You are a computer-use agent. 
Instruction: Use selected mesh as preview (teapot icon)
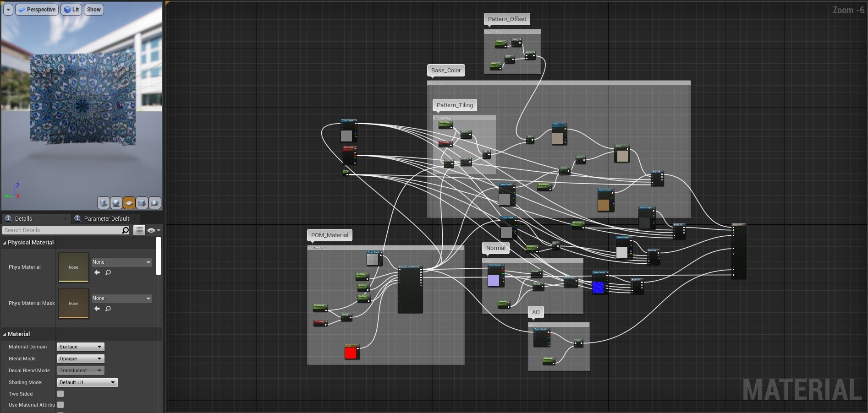click(155, 203)
